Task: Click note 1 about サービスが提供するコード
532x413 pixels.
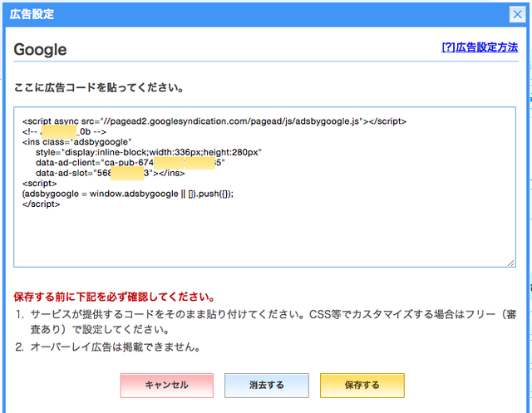Action: 273,322
